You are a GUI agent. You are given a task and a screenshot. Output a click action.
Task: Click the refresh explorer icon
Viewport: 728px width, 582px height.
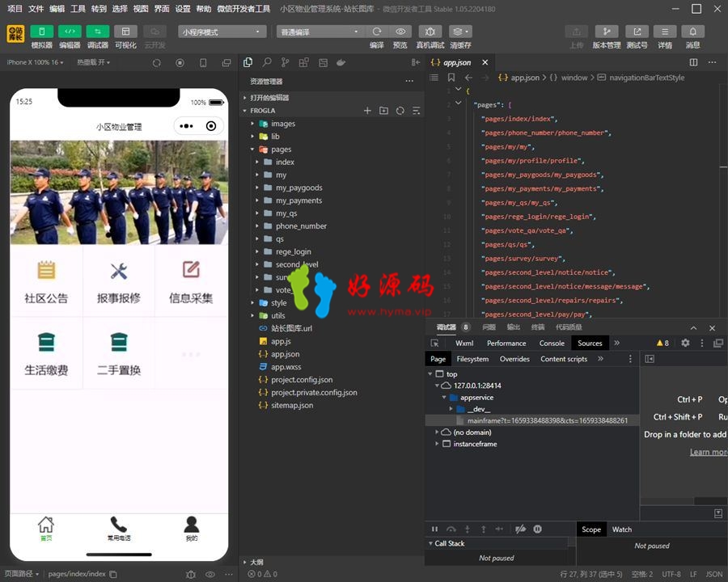400,111
